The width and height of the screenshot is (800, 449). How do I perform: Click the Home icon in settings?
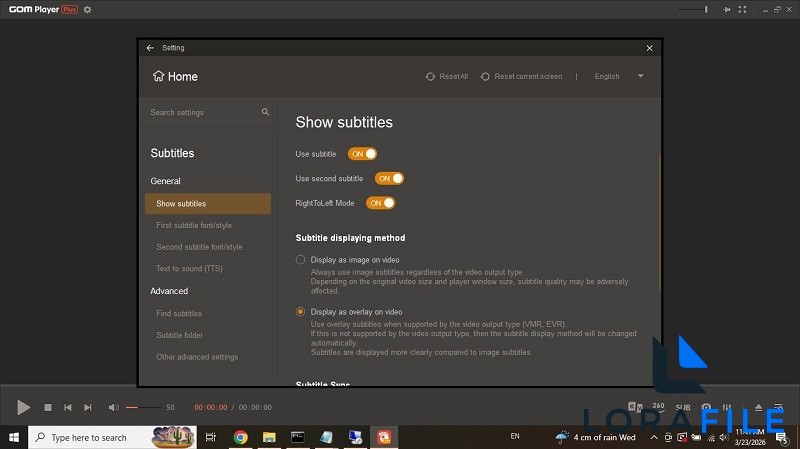click(x=158, y=76)
